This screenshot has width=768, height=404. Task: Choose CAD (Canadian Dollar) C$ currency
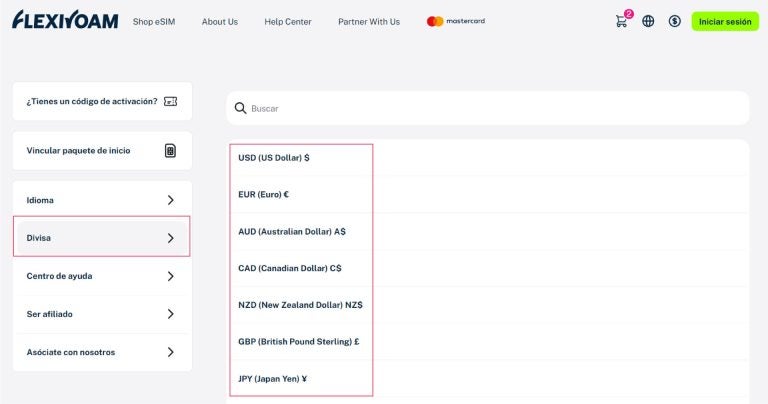(x=488, y=268)
